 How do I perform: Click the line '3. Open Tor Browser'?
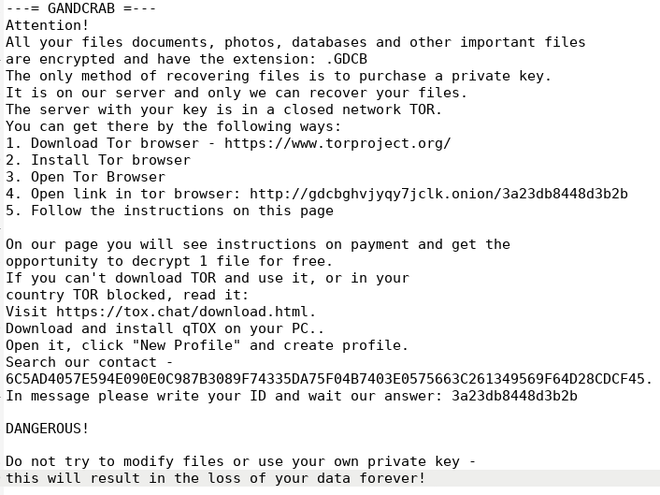point(85,177)
